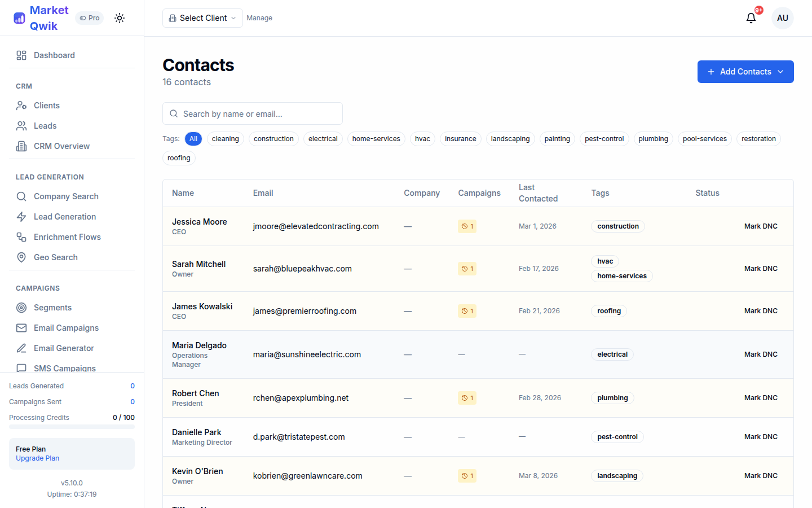
Task: Toggle the light/dark theme switch
Action: [120, 17]
